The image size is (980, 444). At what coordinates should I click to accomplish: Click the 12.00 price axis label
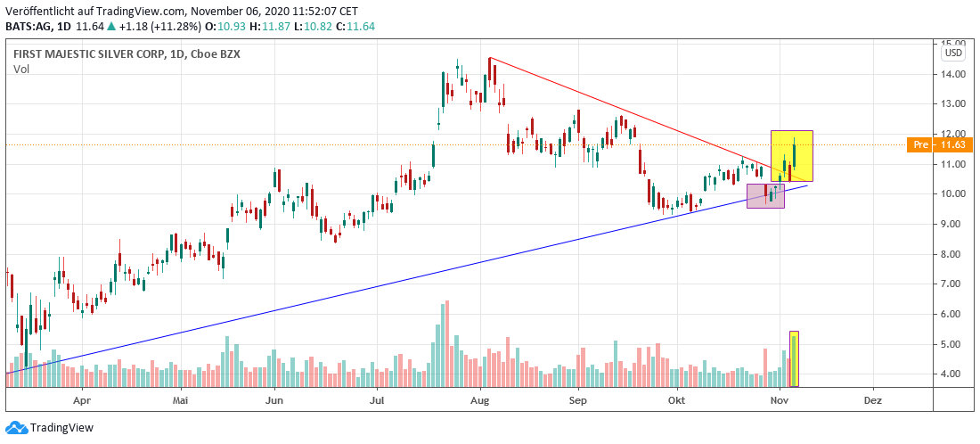pyautogui.click(x=953, y=134)
